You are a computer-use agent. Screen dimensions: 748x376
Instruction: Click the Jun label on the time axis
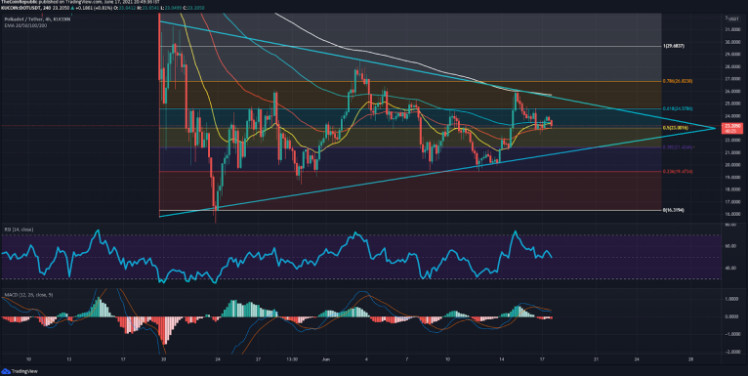(327, 358)
